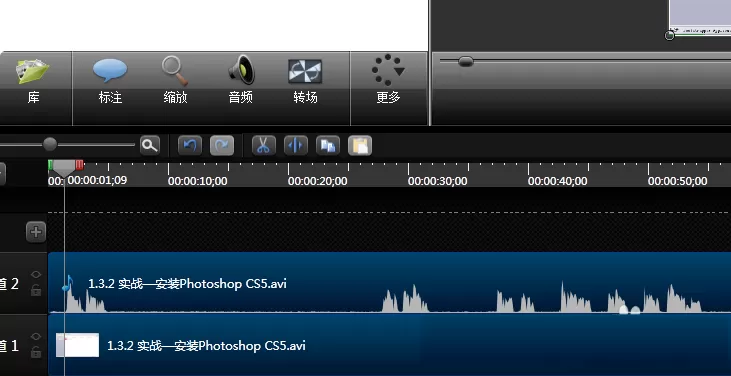Screen dimensions: 731x376
Task: Click the red selection end marker
Action: 80,164
